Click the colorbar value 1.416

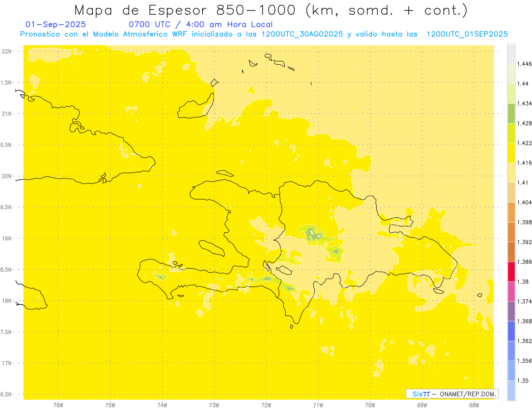[525, 163]
